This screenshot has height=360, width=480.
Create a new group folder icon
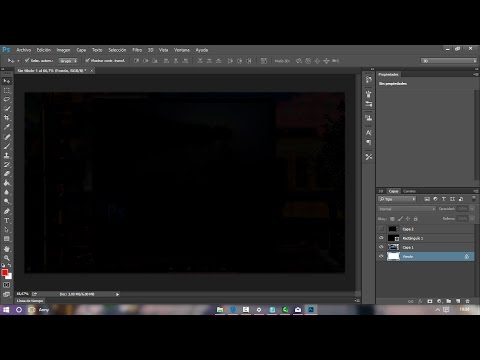pyautogui.click(x=449, y=301)
